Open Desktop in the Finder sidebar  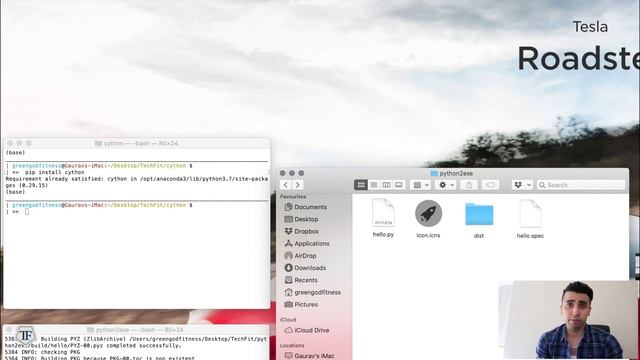(301, 219)
